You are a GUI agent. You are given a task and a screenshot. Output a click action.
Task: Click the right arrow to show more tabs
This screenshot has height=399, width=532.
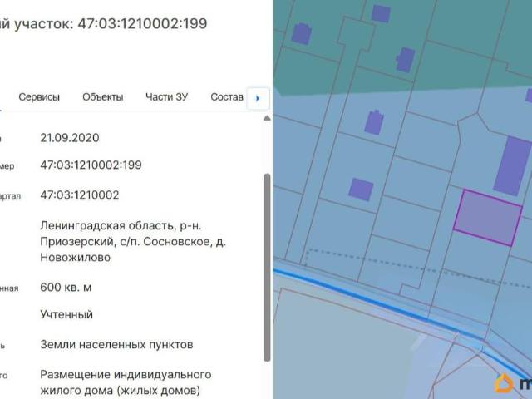[258, 98]
